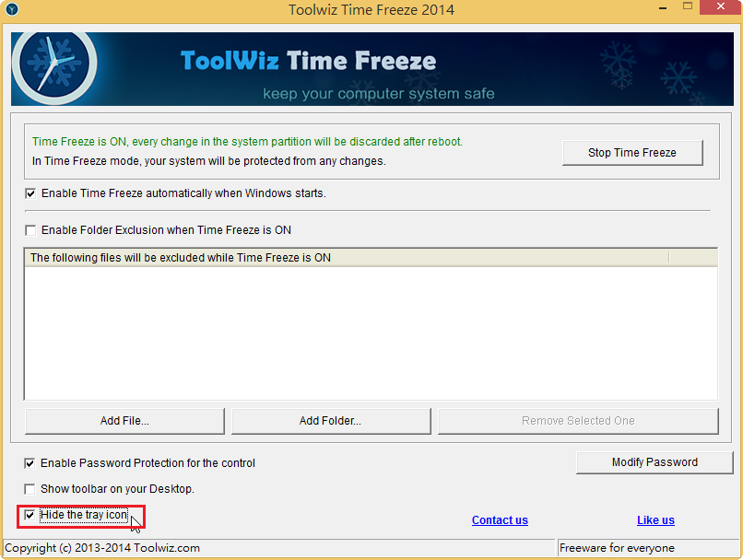Screen dimensions: 743x560
Task: Follow the Like us link
Action: coord(655,520)
